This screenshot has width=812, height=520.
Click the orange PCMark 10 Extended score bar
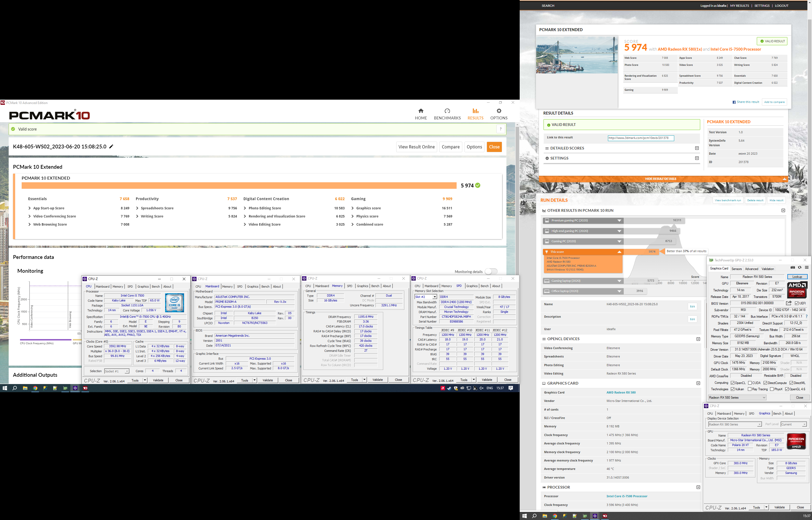click(x=239, y=185)
